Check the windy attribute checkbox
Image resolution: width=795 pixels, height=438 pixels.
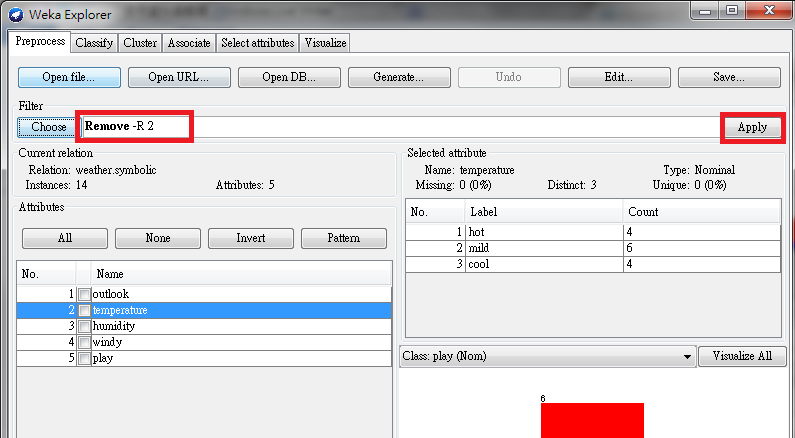(x=85, y=342)
